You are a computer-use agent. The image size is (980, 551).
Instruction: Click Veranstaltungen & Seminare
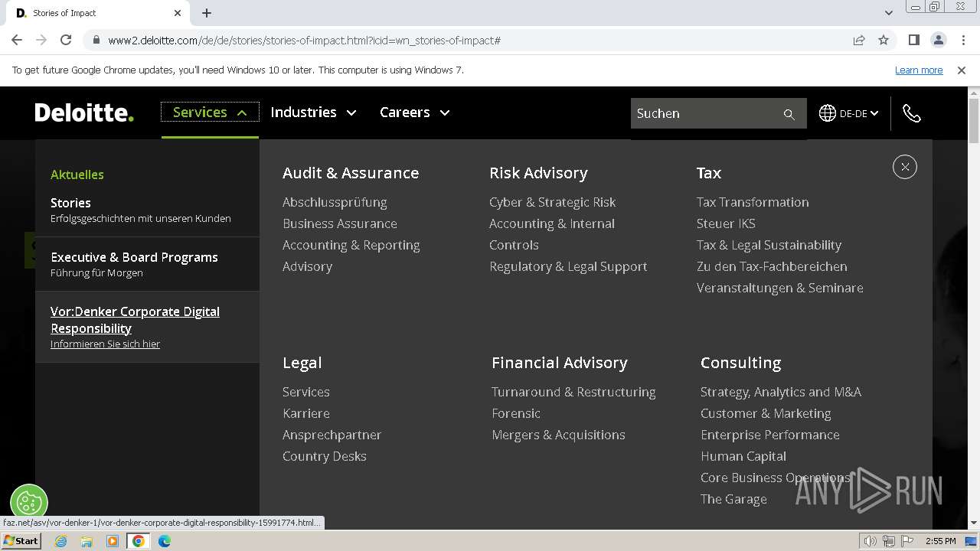pos(780,288)
